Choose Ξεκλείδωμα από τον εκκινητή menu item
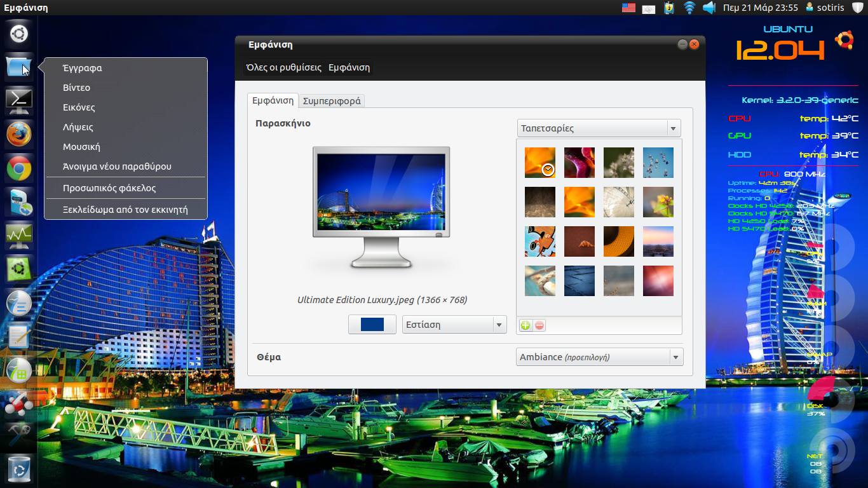The width and height of the screenshot is (868, 488). 125,209
